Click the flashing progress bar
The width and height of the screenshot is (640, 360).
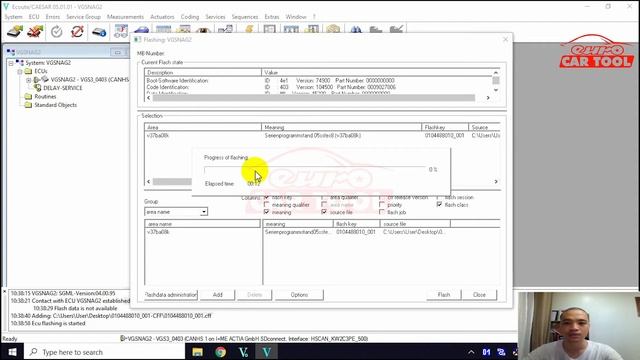point(315,169)
